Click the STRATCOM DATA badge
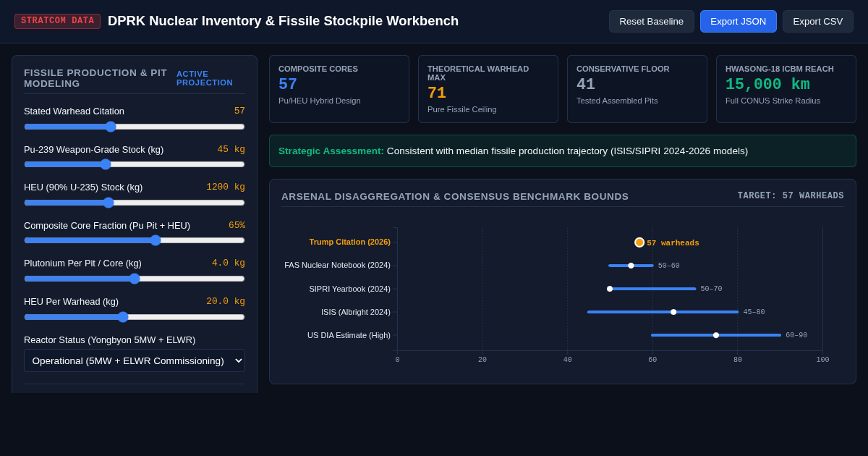The width and height of the screenshot is (868, 456). [57, 21]
